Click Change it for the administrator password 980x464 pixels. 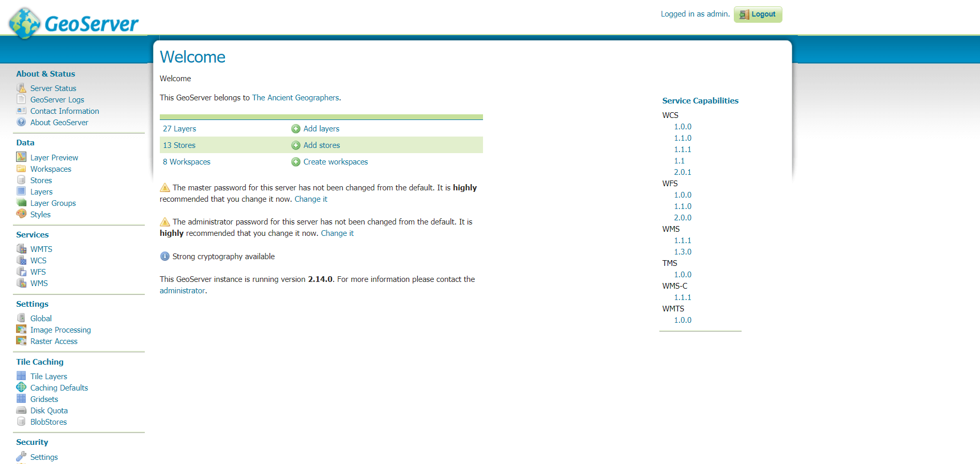tap(337, 233)
